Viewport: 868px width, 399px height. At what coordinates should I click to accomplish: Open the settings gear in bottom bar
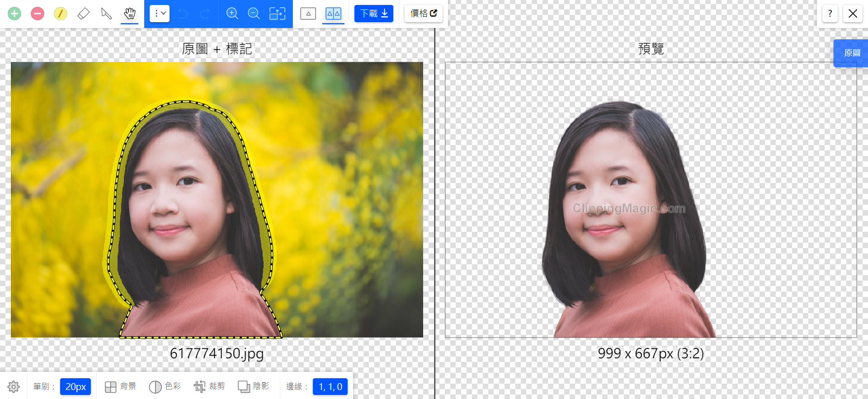14,387
